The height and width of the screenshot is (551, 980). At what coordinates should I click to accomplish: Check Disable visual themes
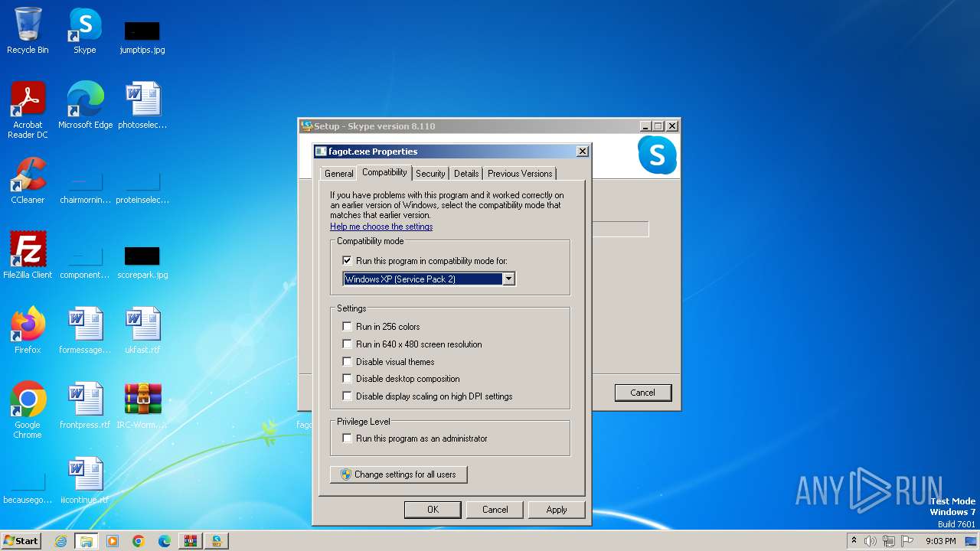(348, 362)
